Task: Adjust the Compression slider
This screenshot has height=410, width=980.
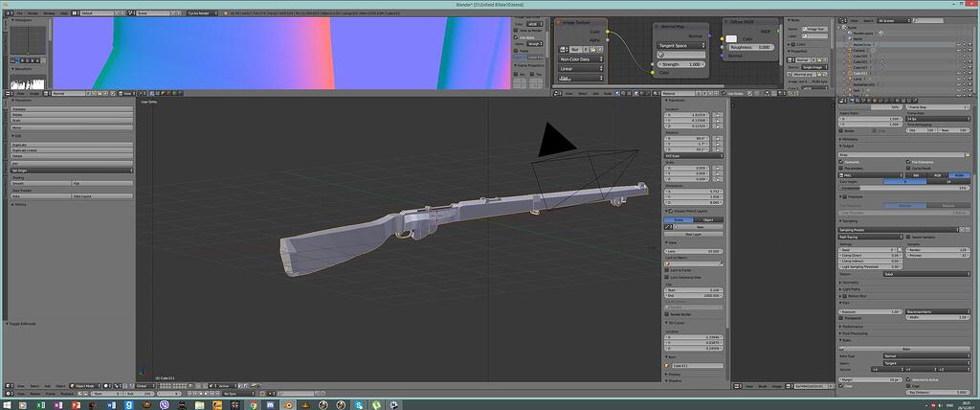Action: (904, 188)
